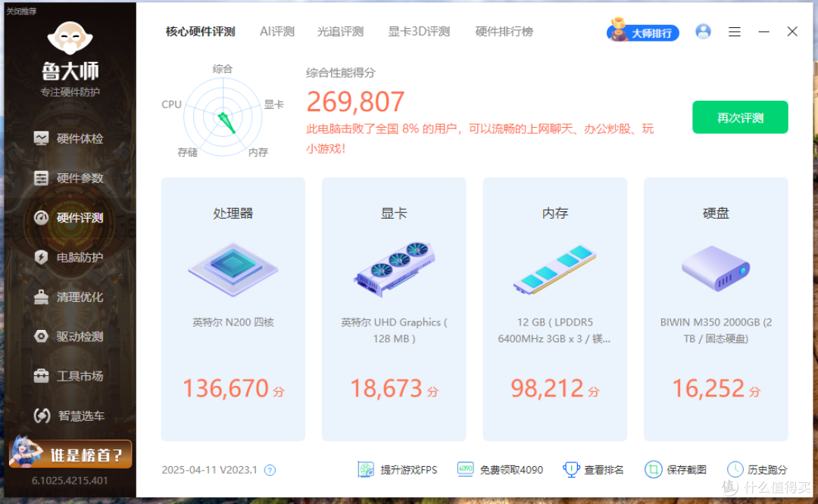Minimize the 鲁大师 window

[x=763, y=32]
